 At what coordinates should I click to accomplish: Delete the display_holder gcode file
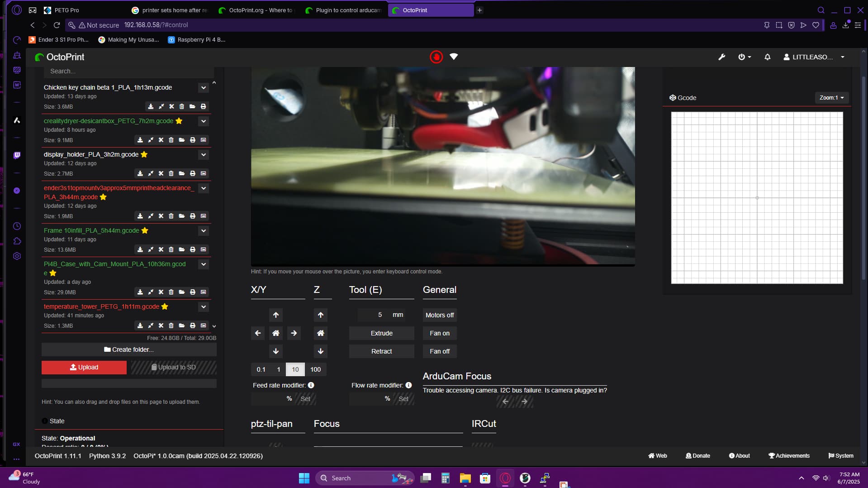pyautogui.click(x=171, y=173)
